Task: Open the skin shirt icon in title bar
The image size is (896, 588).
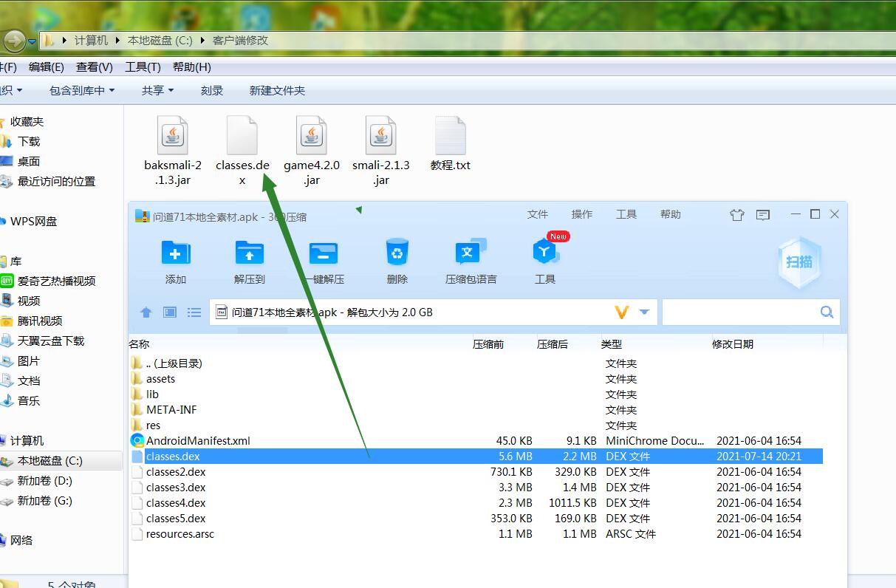Action: pos(736,215)
